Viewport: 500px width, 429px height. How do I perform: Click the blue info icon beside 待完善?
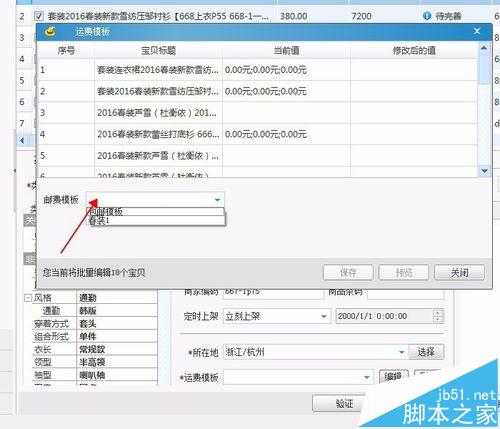click(427, 16)
